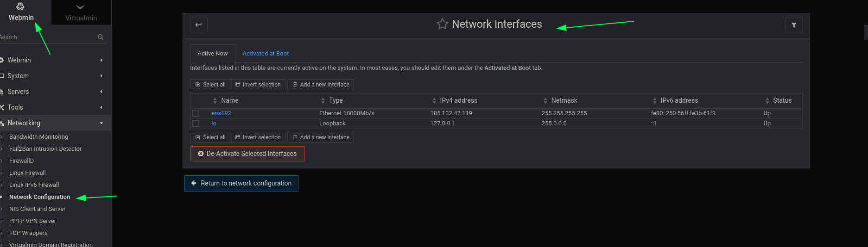Image resolution: width=868 pixels, height=247 pixels.
Task: Star Network Interfaces as favorite
Action: click(442, 24)
